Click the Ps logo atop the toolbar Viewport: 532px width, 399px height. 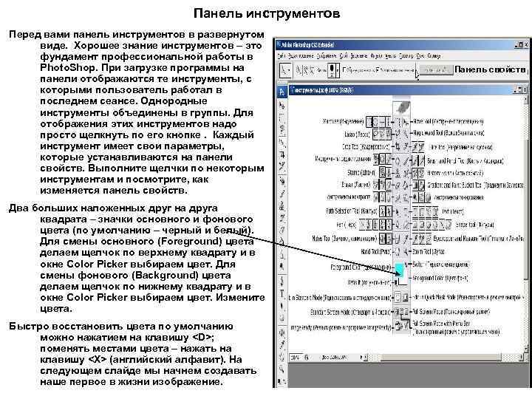tap(282, 92)
